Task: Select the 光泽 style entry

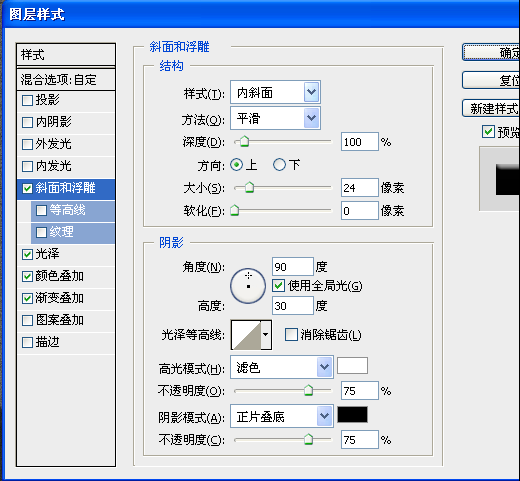Action: pyautogui.click(x=66, y=254)
